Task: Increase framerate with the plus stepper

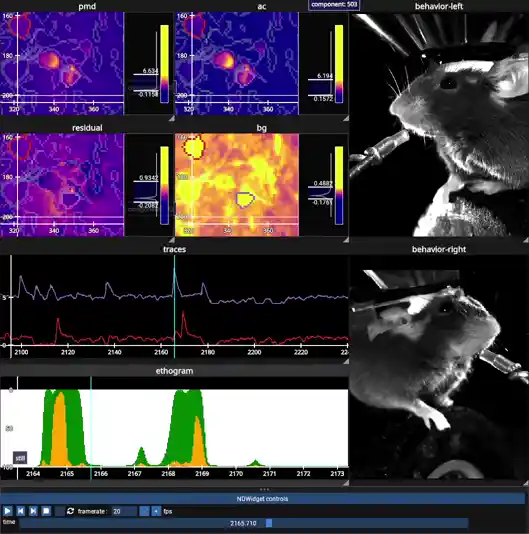Action: pyautogui.click(x=156, y=511)
